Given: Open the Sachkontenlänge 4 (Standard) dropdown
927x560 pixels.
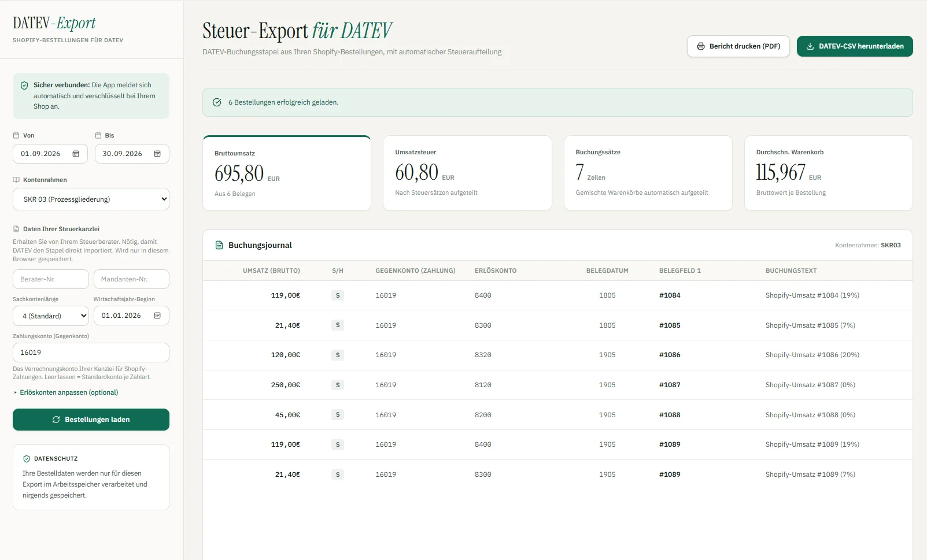Looking at the screenshot, I should [51, 316].
